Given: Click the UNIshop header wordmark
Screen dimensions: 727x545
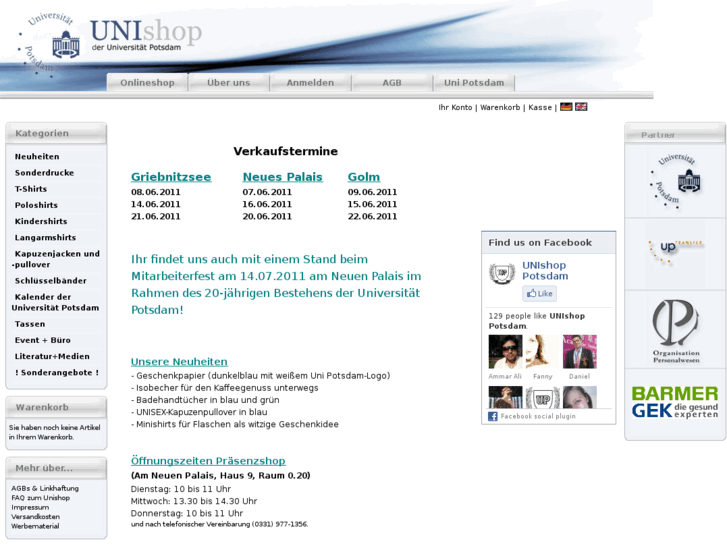Looking at the screenshot, I should [146, 31].
